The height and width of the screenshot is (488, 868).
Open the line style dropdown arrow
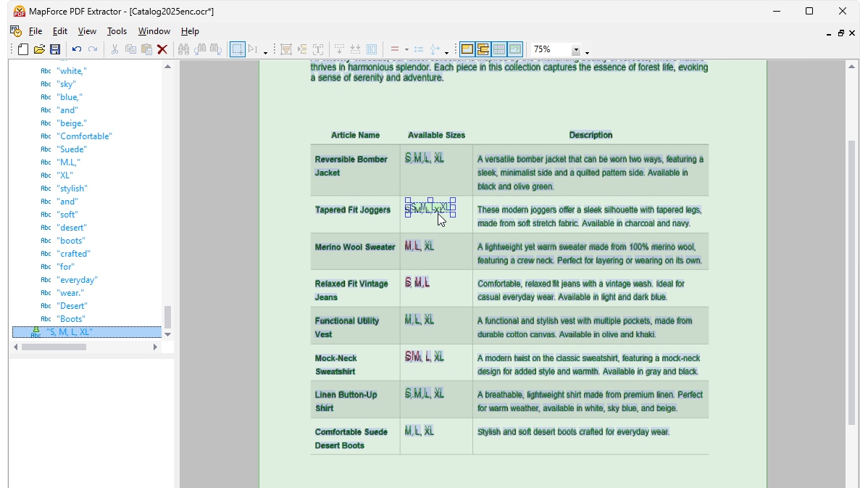(x=406, y=49)
